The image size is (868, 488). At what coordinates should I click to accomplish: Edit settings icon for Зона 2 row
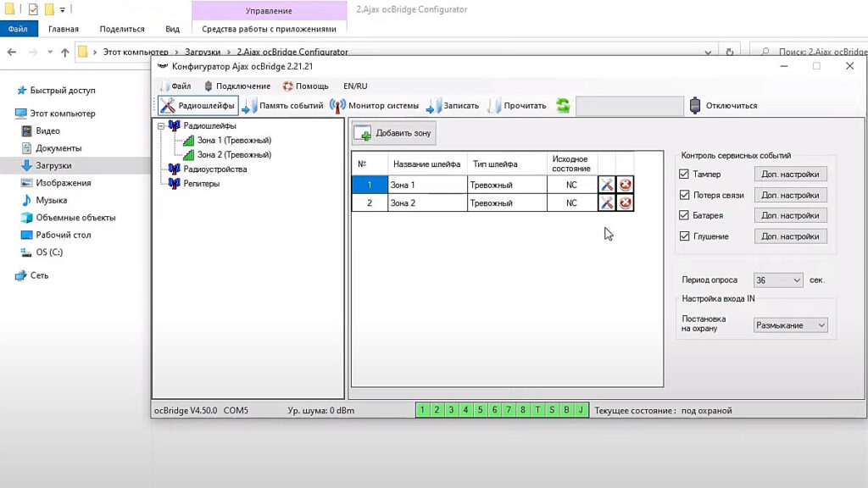pyautogui.click(x=607, y=203)
